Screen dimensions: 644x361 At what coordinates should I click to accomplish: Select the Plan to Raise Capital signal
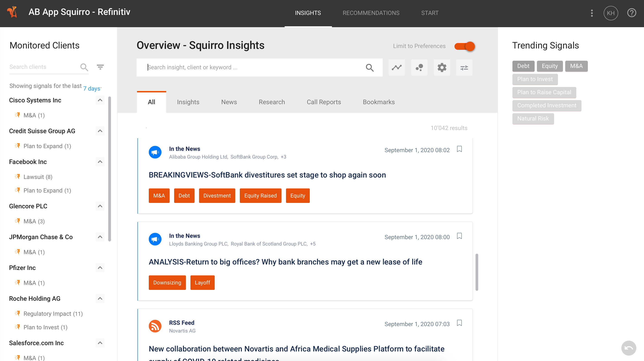click(x=544, y=92)
